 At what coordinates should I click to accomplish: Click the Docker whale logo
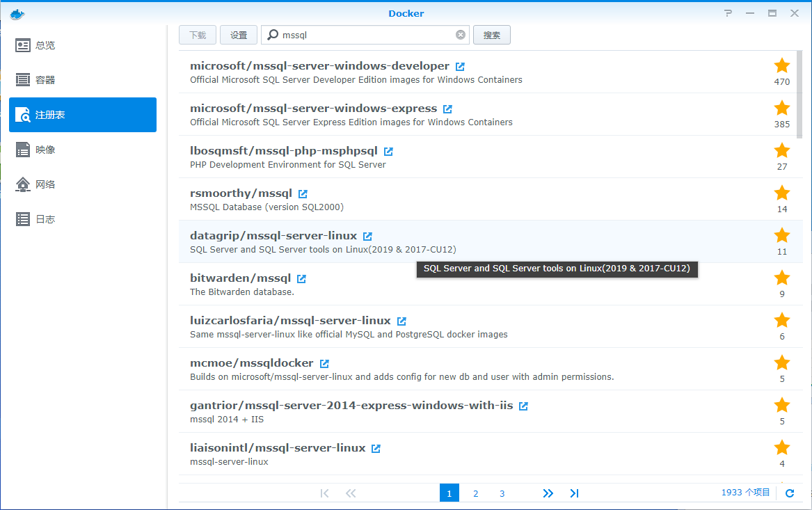pyautogui.click(x=17, y=14)
